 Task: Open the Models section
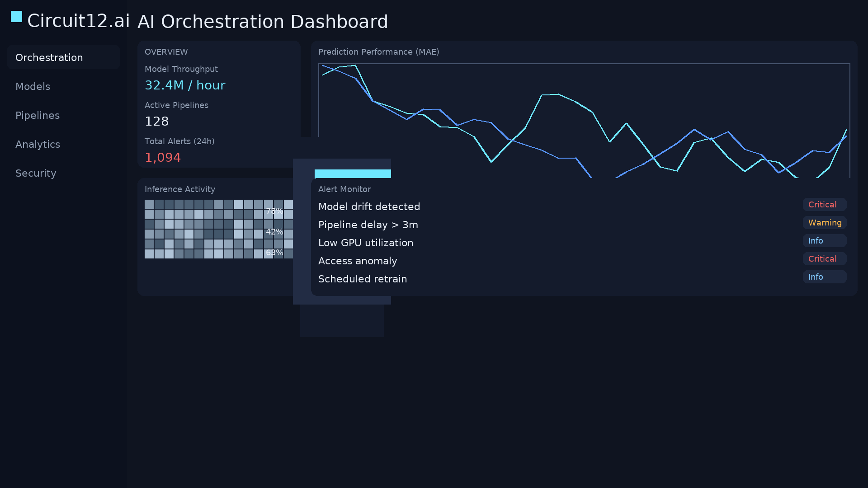click(x=33, y=86)
